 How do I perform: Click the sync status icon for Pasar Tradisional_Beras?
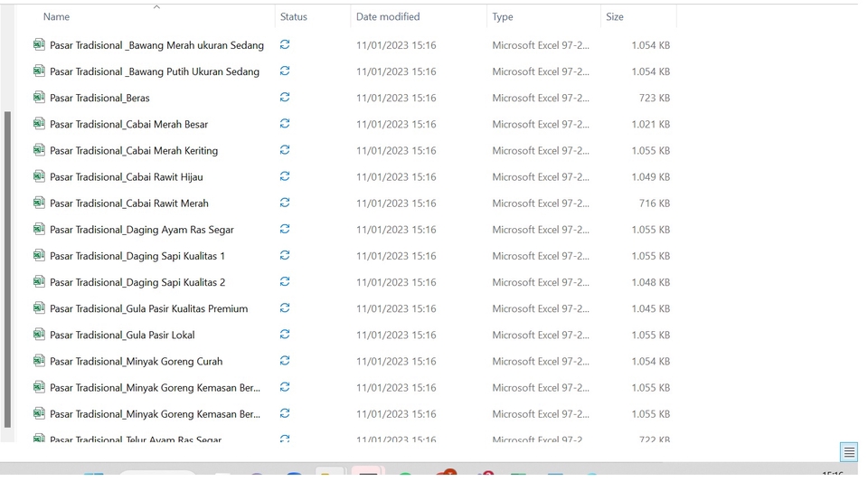[285, 98]
